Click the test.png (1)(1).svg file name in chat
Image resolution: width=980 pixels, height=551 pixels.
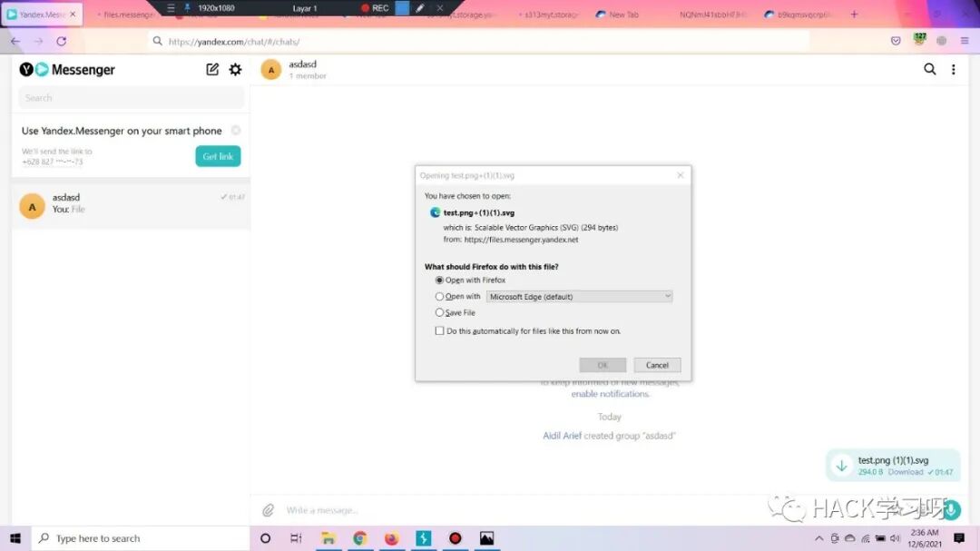[x=893, y=460]
